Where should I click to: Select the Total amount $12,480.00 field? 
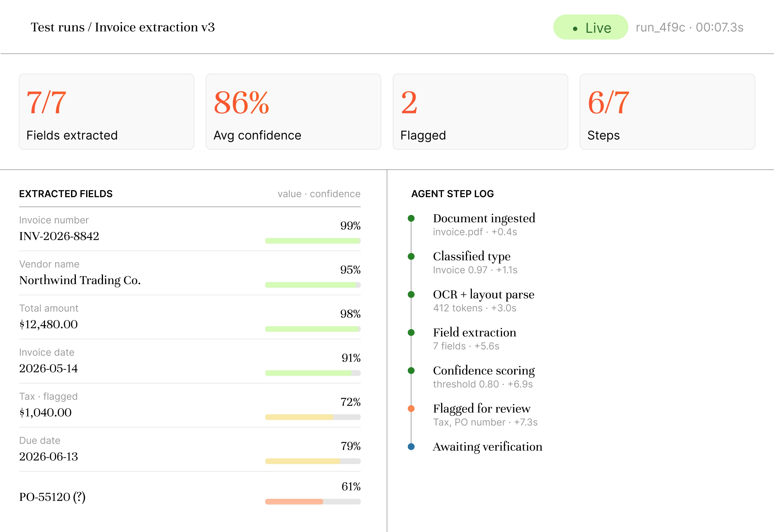point(190,317)
